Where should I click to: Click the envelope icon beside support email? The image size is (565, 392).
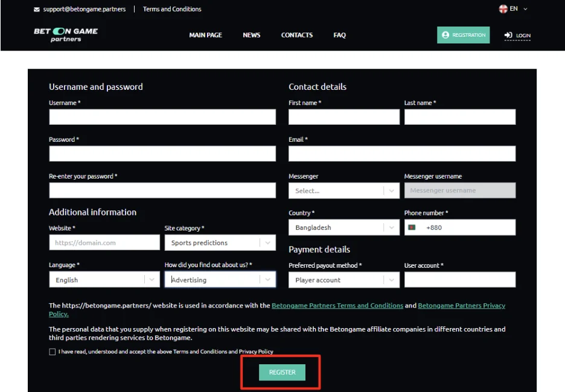[37, 10]
